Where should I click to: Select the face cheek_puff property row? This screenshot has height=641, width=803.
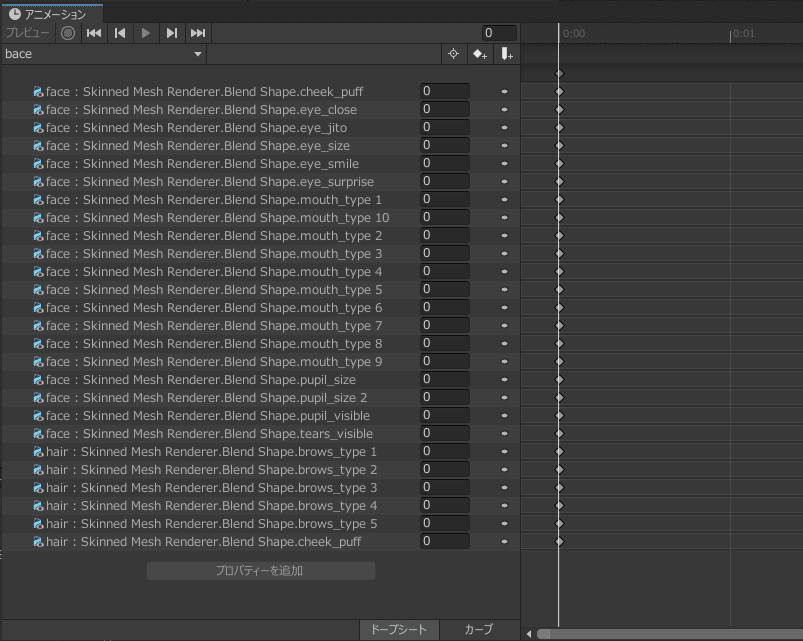click(260, 92)
